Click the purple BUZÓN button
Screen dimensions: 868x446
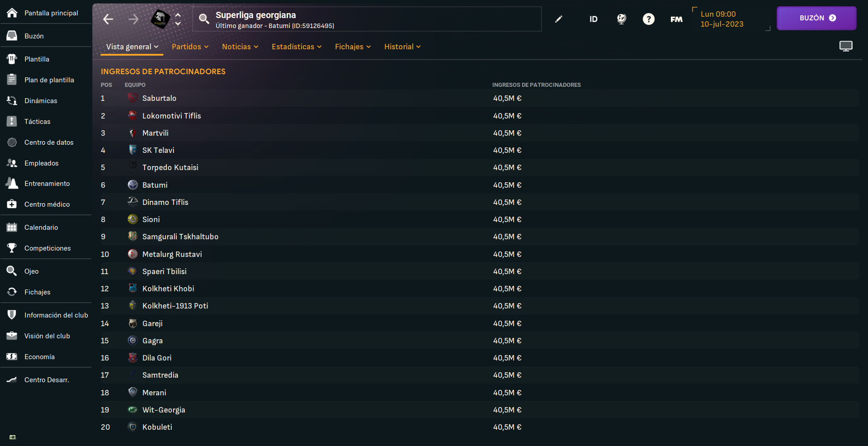coord(816,18)
